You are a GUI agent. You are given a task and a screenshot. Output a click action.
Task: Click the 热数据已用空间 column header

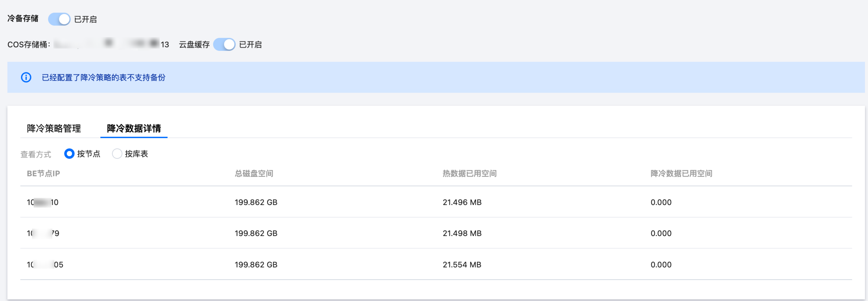(469, 173)
